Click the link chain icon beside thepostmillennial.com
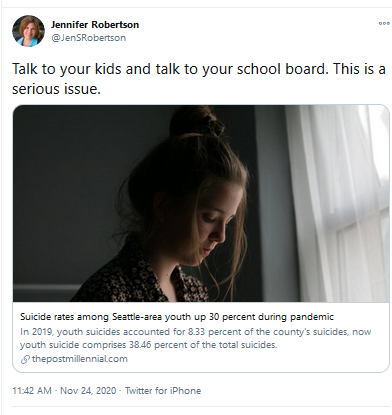This screenshot has height=415, width=392. 25,359
